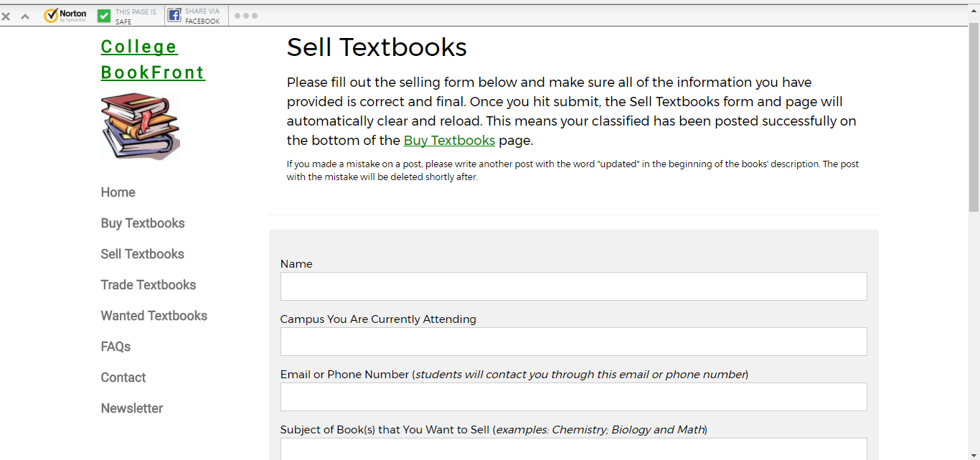This screenshot has width=980, height=460.
Task: Click the green safe-page checkmark icon
Action: [x=104, y=16]
